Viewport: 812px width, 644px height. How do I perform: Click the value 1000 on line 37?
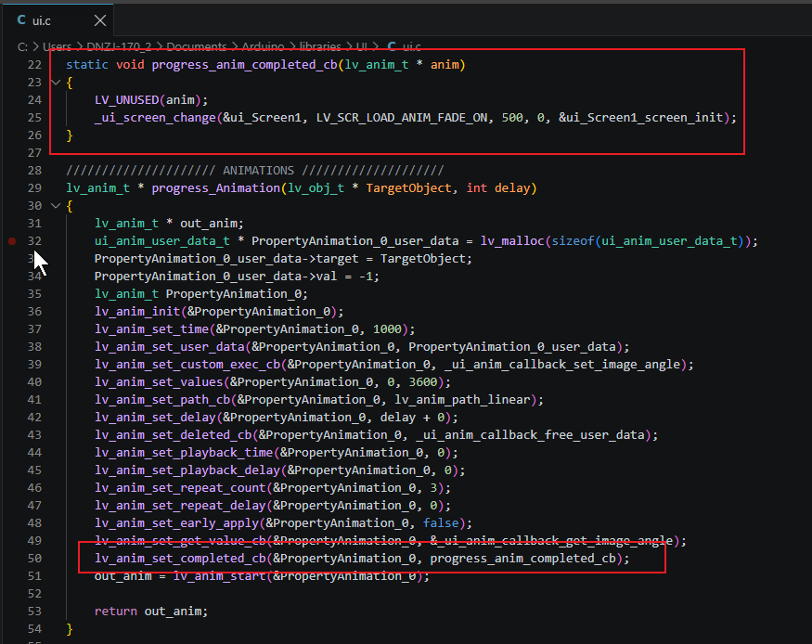pos(387,329)
